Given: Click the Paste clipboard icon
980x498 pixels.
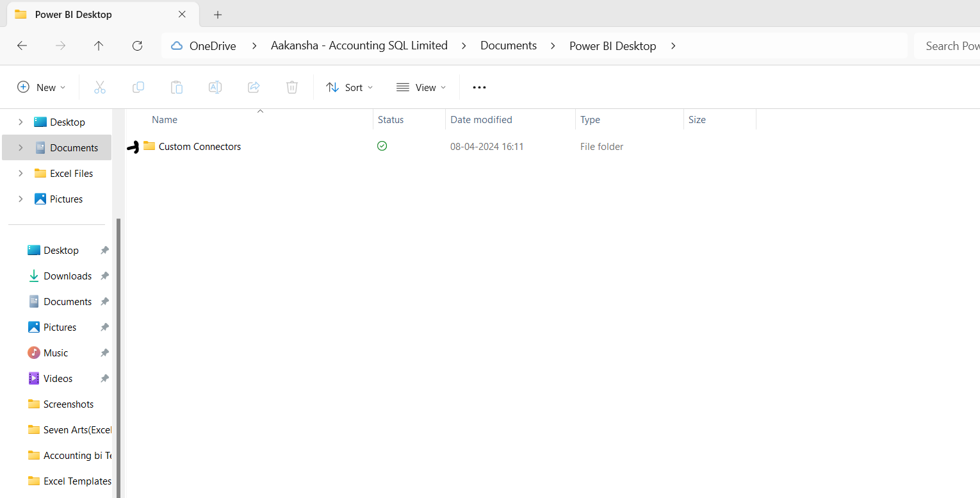Looking at the screenshot, I should point(177,87).
